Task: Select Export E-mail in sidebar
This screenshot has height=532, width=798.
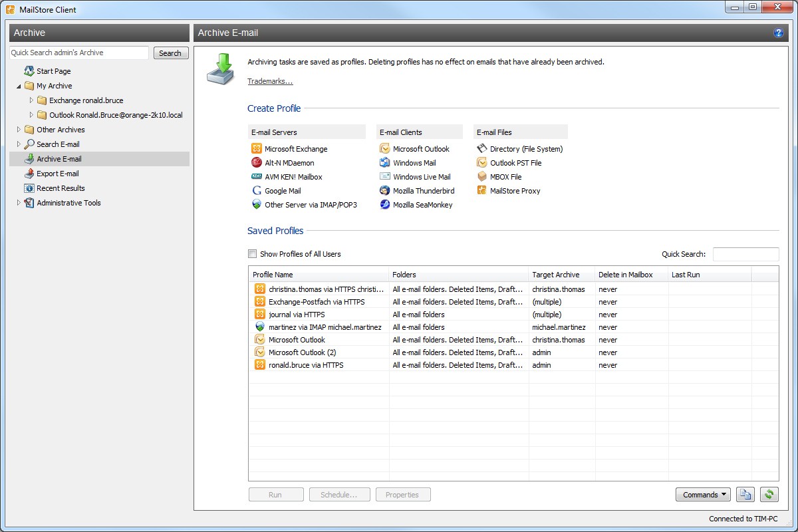Action: [x=58, y=174]
